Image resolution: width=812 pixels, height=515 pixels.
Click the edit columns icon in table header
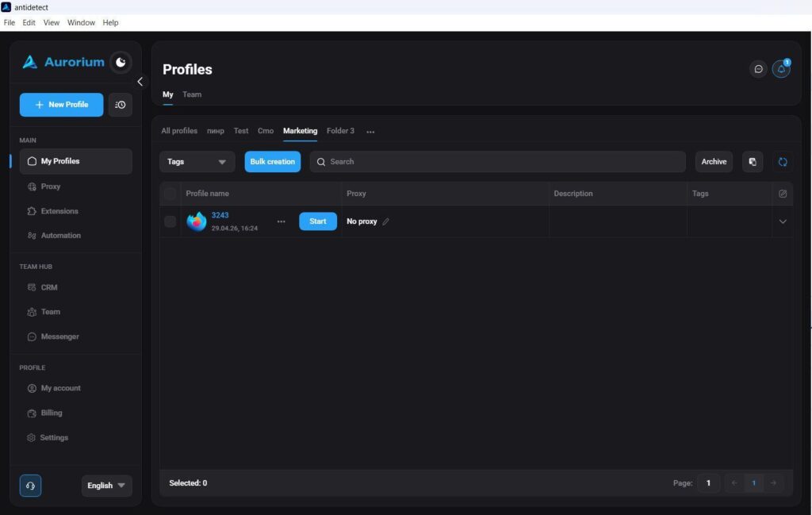tap(783, 194)
